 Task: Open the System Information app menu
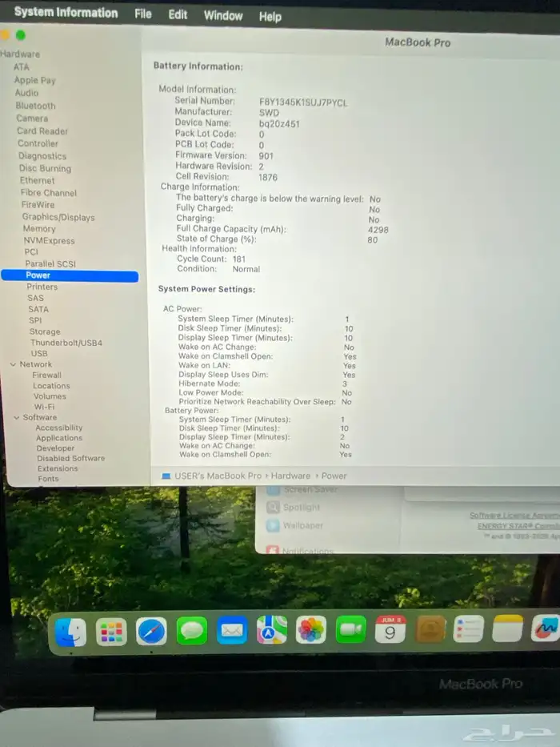coord(66,12)
